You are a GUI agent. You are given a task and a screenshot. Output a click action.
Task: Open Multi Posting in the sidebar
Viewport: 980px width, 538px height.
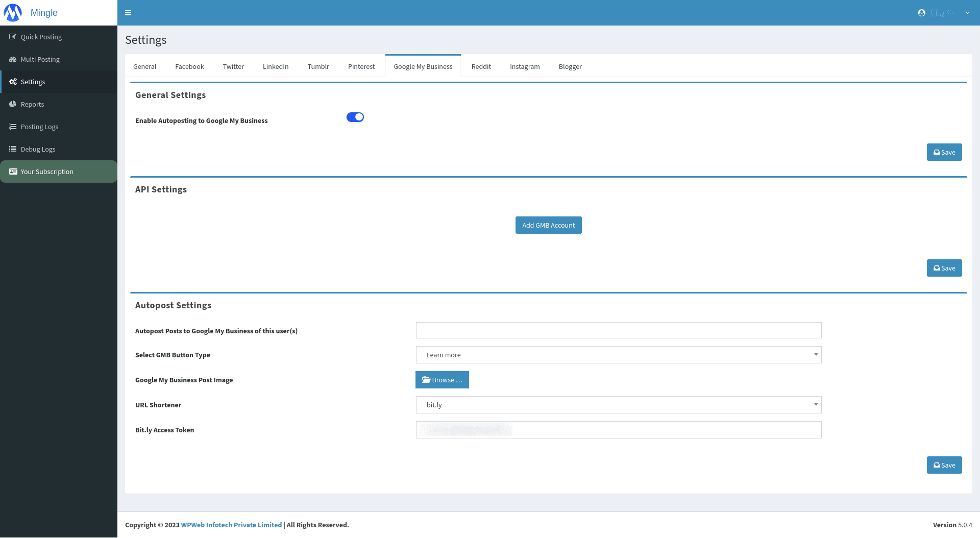[x=40, y=59]
